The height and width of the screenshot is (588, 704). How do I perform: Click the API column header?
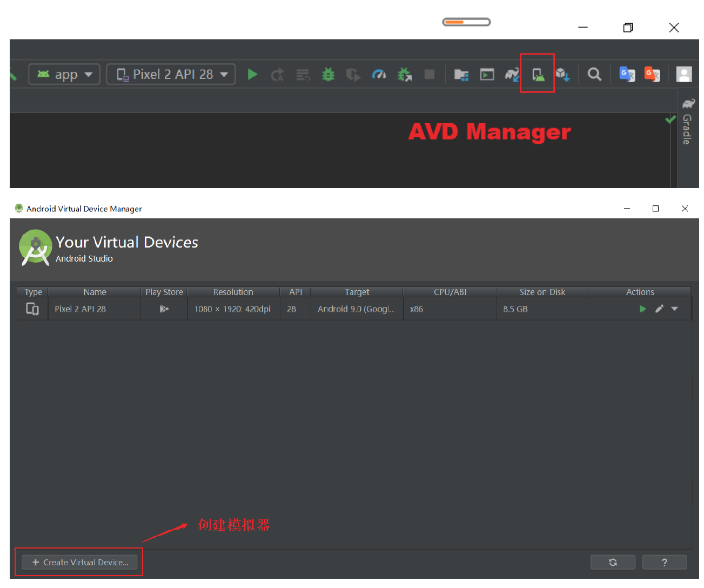296,292
